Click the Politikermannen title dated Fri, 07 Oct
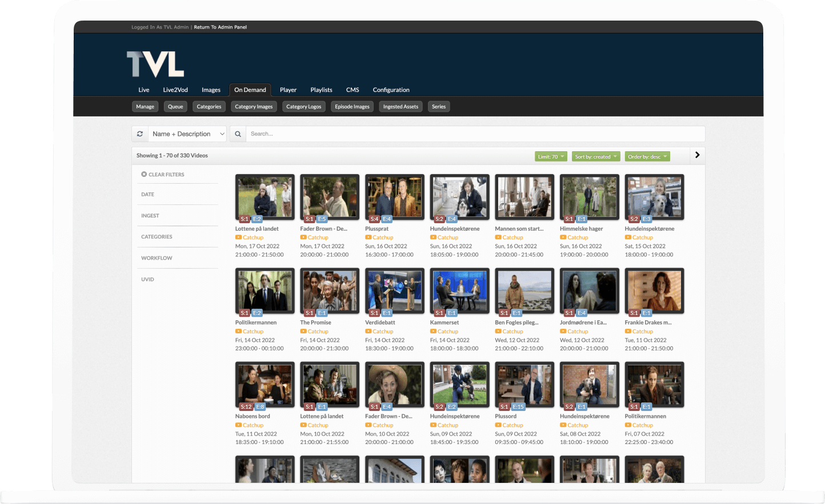Image resolution: width=825 pixels, height=504 pixels. 646,416
